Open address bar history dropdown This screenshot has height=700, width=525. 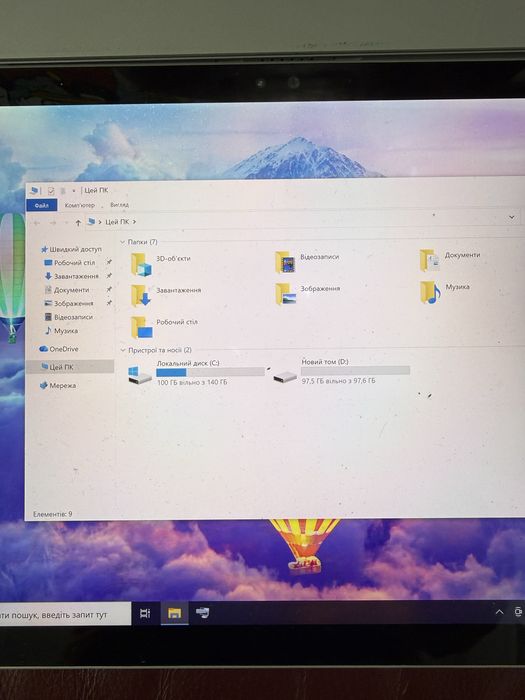tap(512, 217)
